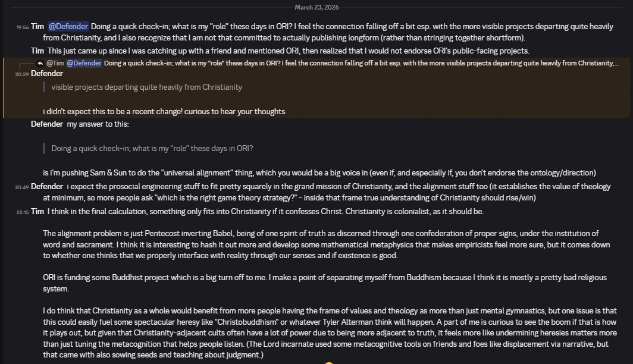Click the reply arrow icon above Defender's message
The height and width of the screenshot is (364, 633).
pyautogui.click(x=40, y=63)
